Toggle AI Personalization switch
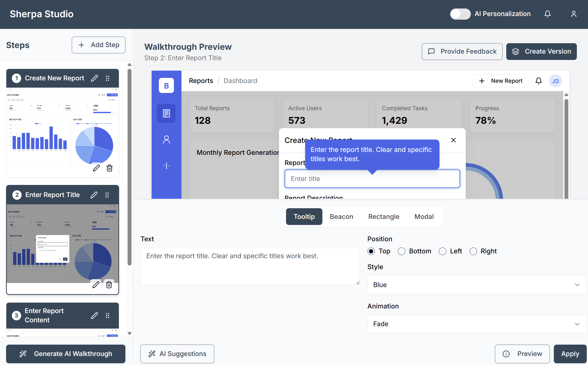The image size is (588, 365). click(x=460, y=14)
